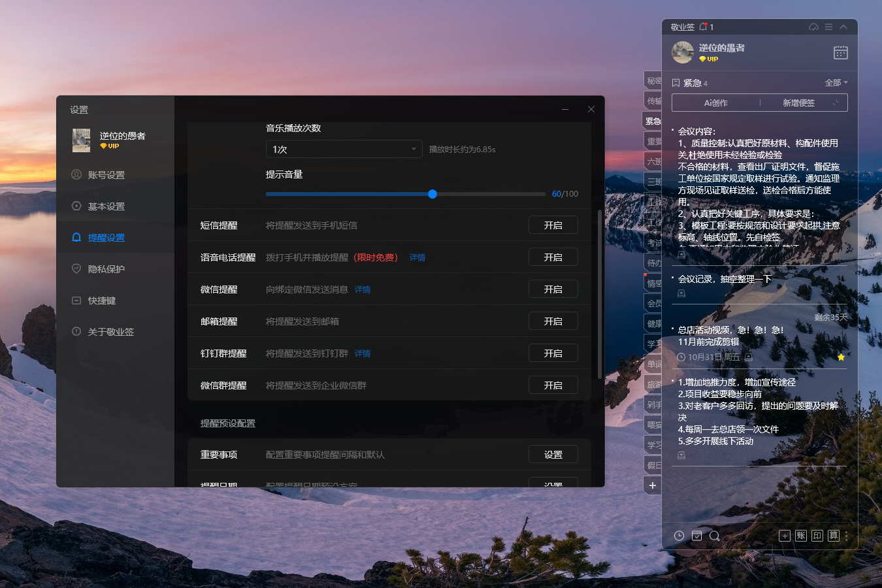The image size is (882, 588).
Task: Add a new category with plus tab
Action: [653, 485]
